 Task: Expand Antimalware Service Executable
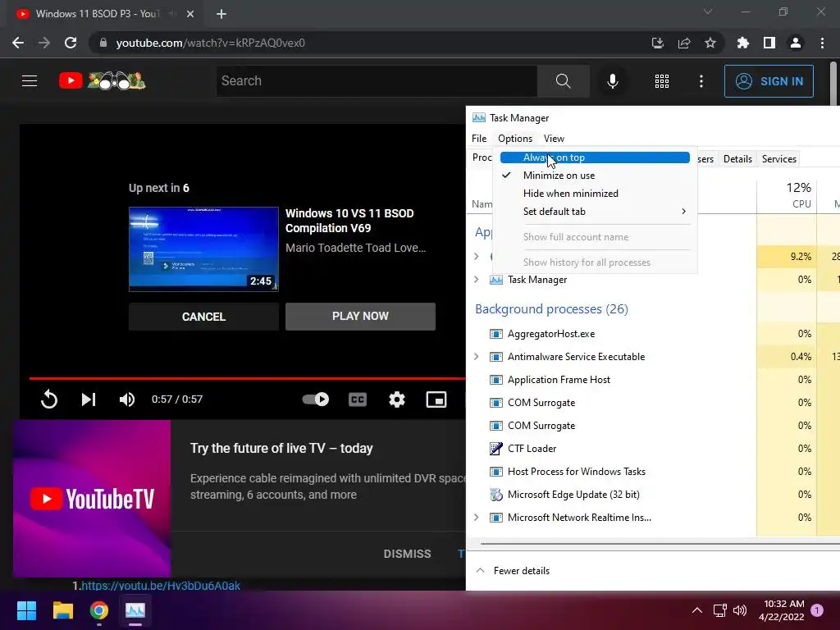coord(477,356)
